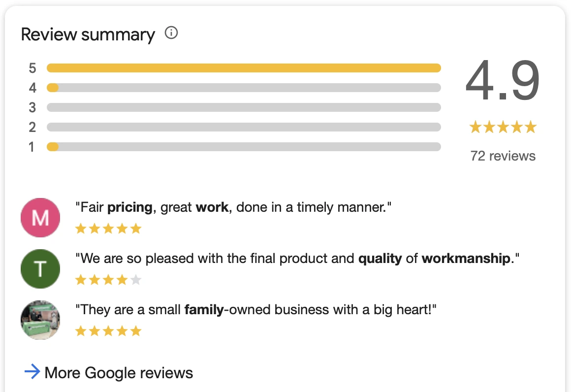This screenshot has height=392, width=571.
Task: Open reviewer T's green avatar
Action: (x=40, y=269)
